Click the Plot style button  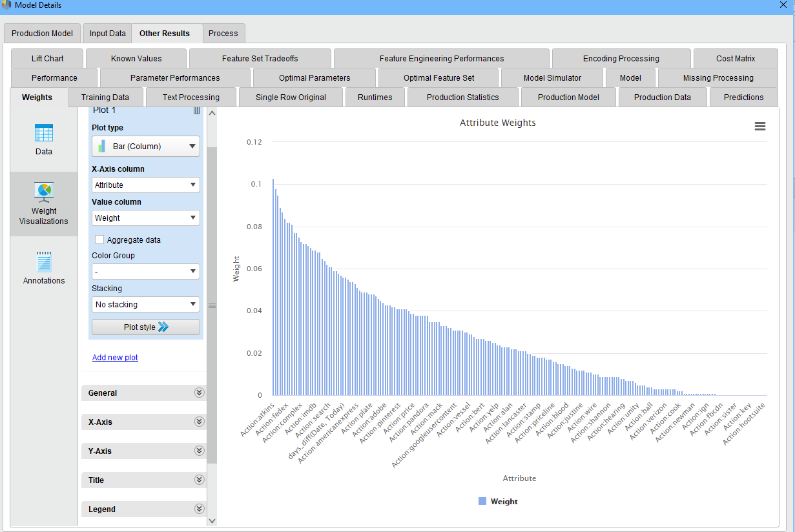click(x=146, y=327)
